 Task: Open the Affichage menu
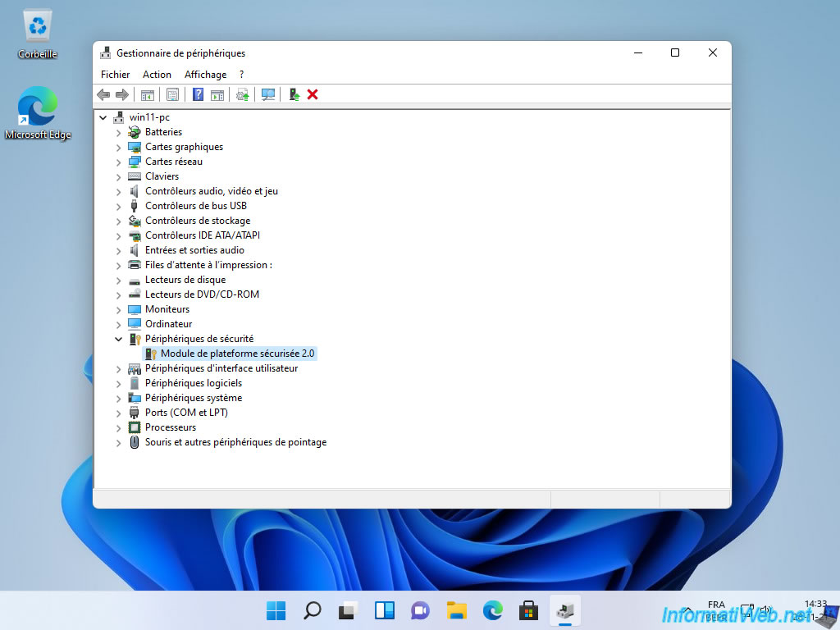(x=206, y=75)
